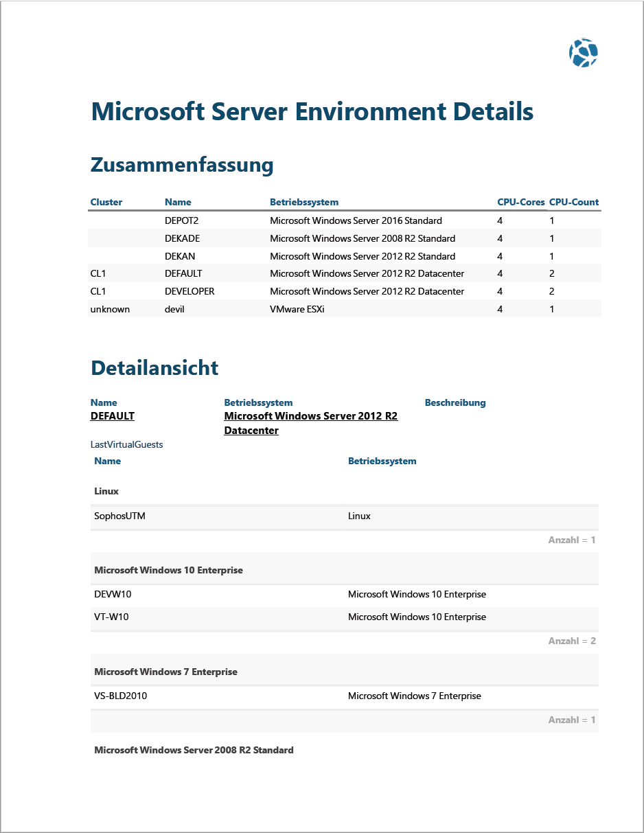The image size is (644, 833).
Task: Click Microsoft Windows 7 Enterprise cell beside VS-BLD2010
Action: point(415,696)
